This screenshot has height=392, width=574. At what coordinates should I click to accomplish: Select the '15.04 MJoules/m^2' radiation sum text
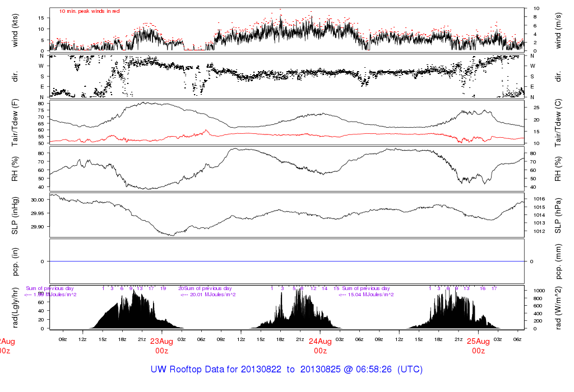tap(371, 295)
